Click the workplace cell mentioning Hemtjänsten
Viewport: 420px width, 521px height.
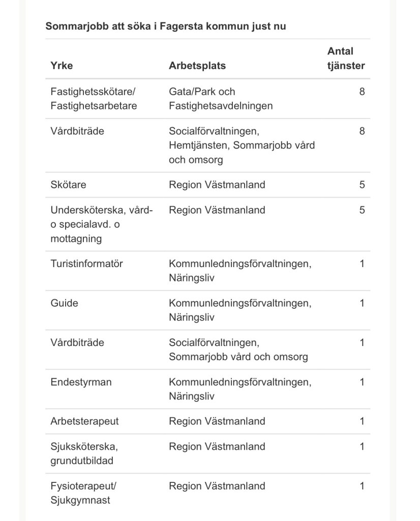242,145
